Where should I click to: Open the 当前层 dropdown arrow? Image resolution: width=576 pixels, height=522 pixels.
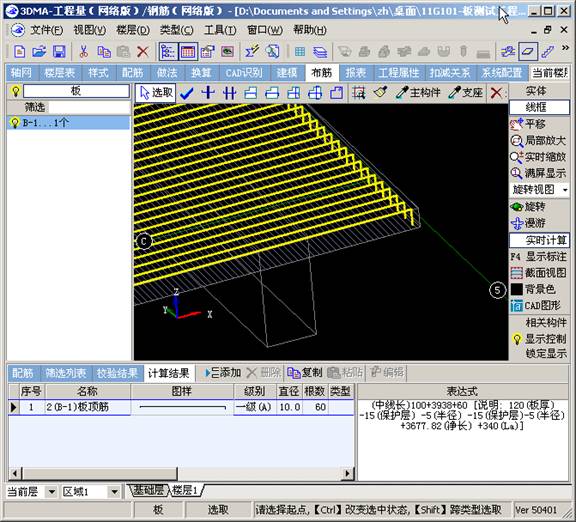pos(51,492)
